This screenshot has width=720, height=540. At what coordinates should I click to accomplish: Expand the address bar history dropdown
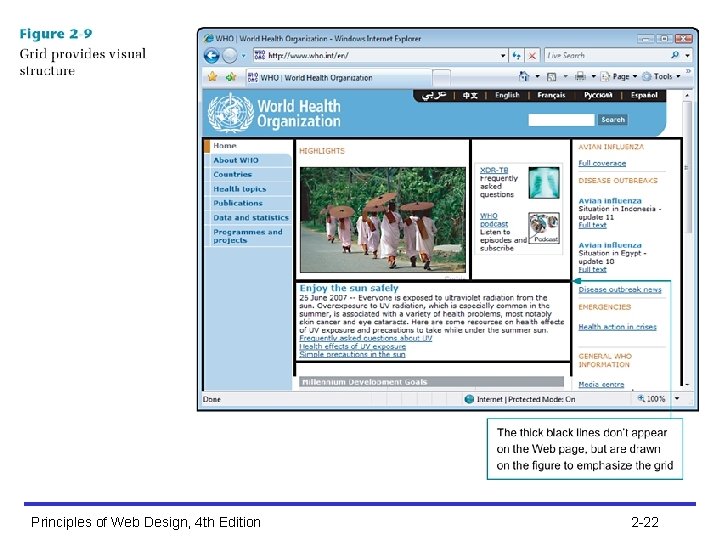(503, 56)
